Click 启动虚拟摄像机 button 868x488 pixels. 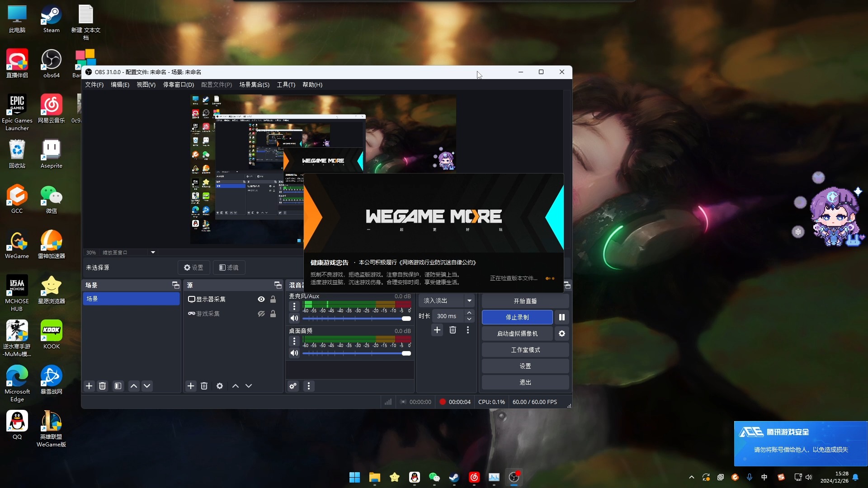pyautogui.click(x=517, y=333)
